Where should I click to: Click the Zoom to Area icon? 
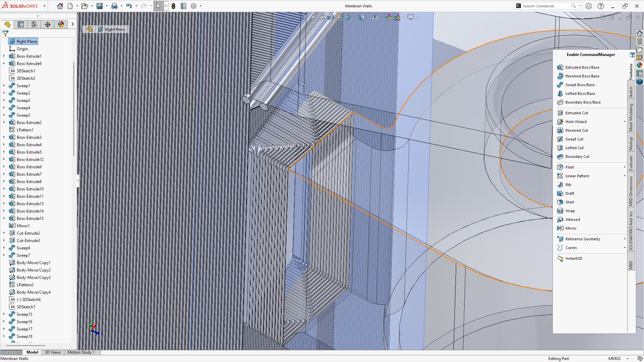(313, 17)
